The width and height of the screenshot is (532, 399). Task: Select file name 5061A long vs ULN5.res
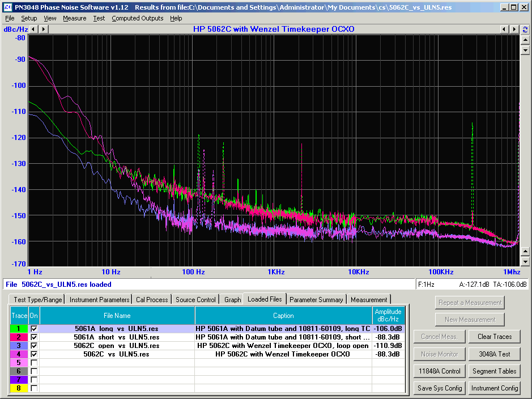pyautogui.click(x=117, y=329)
